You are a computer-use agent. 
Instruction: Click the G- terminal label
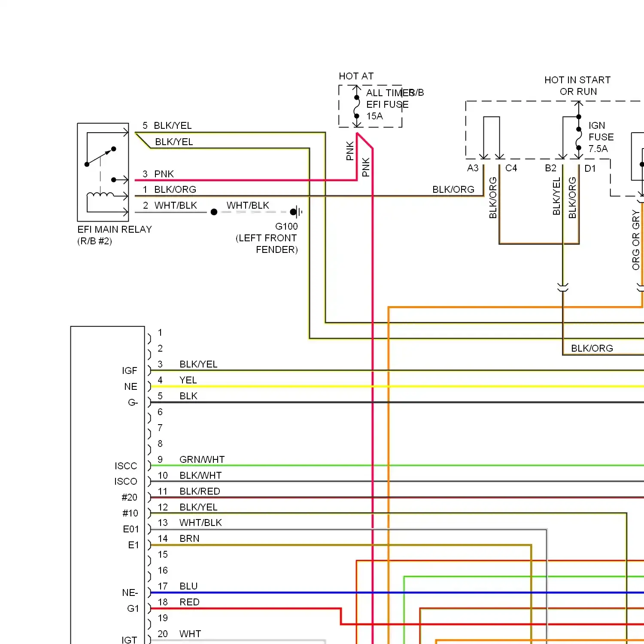[x=133, y=402]
